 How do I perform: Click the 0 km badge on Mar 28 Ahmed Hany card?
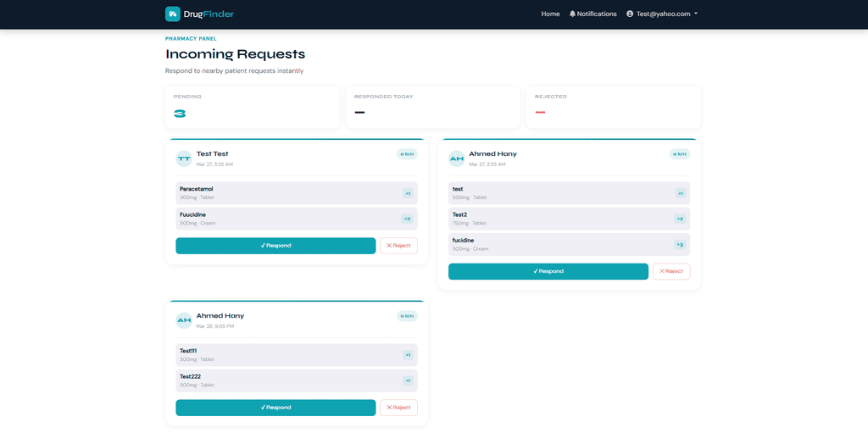coord(407,315)
